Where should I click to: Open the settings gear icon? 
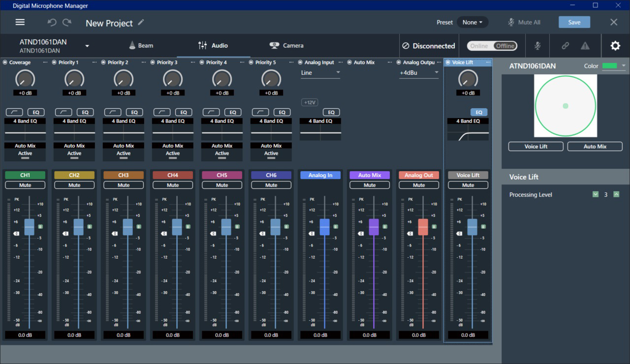coord(615,46)
